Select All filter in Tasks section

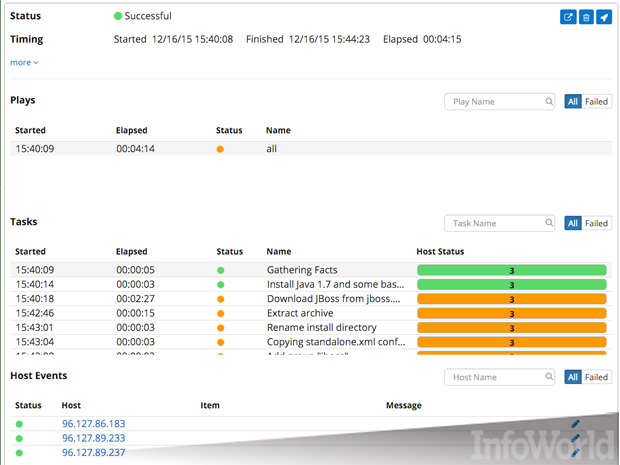[x=573, y=224]
